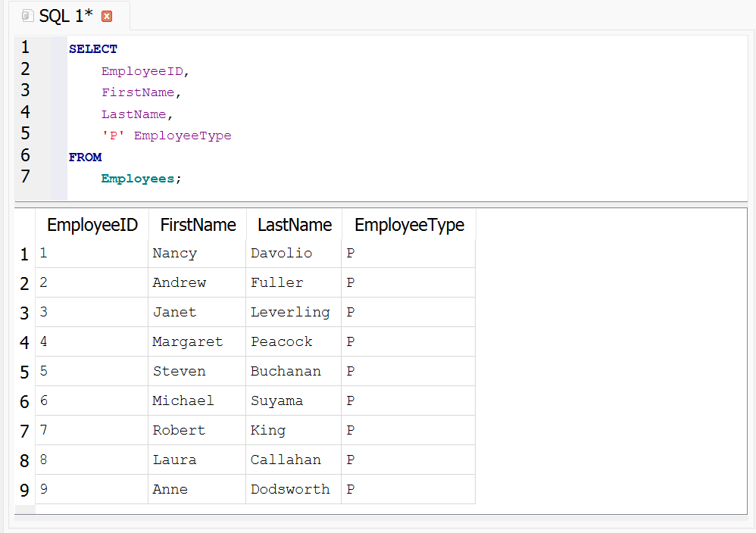Click line number 6 in editor gutter

pos(26,156)
